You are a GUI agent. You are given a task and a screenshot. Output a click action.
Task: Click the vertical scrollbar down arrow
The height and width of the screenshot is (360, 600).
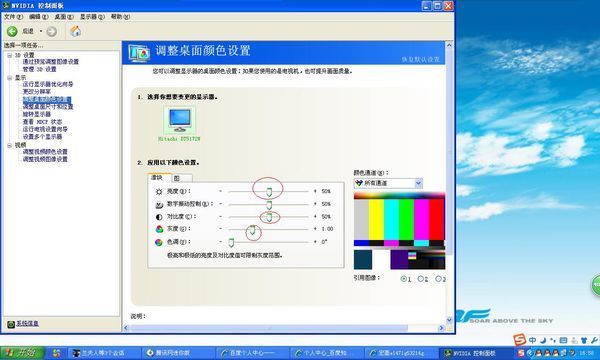point(449,320)
